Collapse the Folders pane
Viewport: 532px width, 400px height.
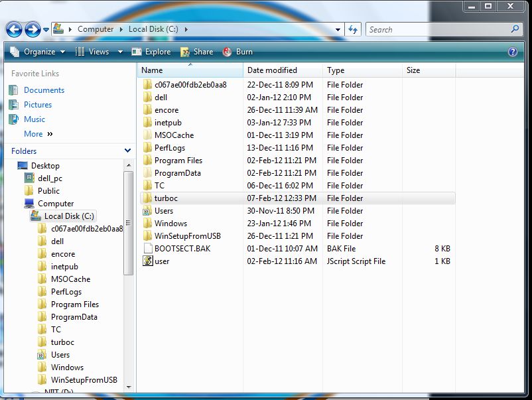pos(126,151)
